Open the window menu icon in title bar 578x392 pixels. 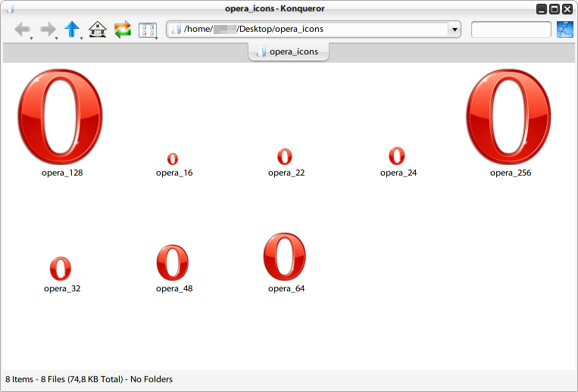point(11,9)
